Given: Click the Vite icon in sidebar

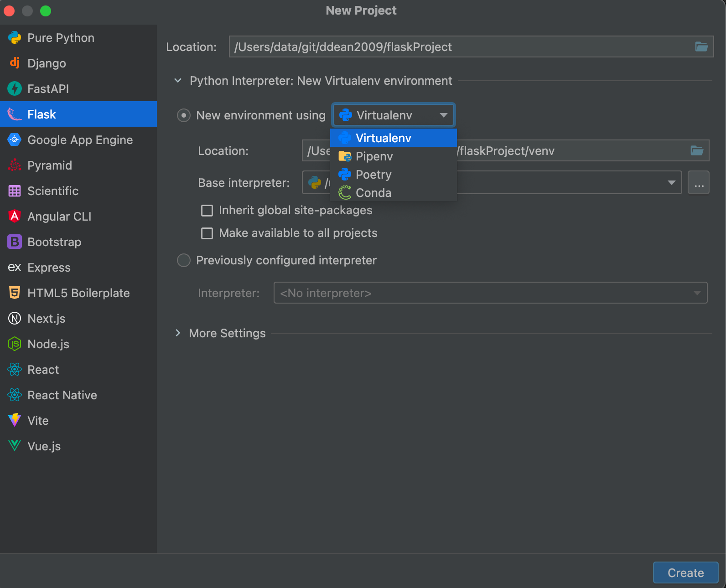Looking at the screenshot, I should coord(15,420).
